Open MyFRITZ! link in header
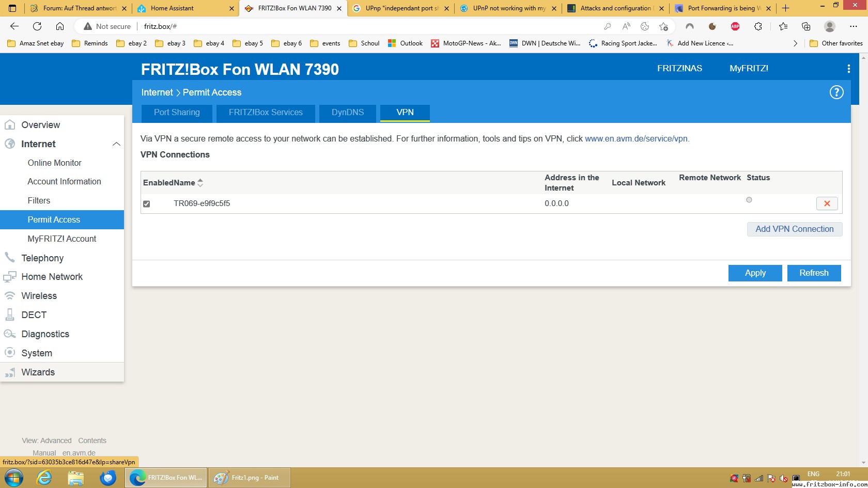This screenshot has height=488, width=868. click(749, 68)
